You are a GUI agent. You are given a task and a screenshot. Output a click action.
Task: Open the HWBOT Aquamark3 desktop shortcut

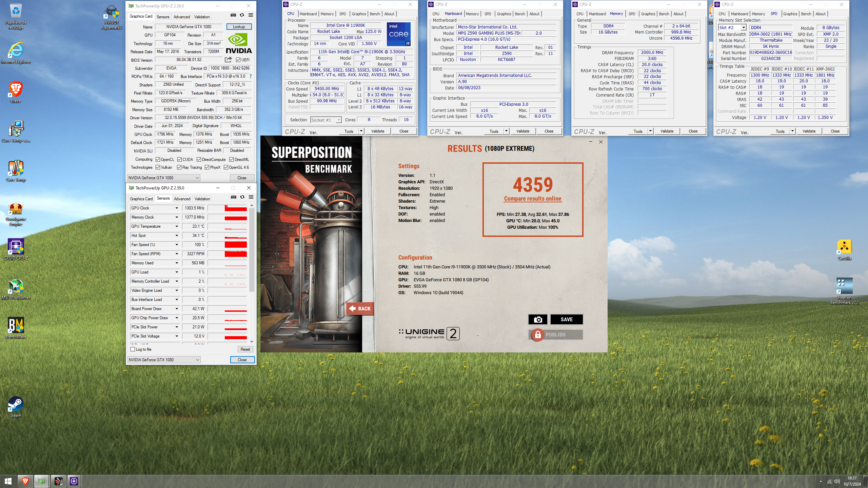click(112, 17)
